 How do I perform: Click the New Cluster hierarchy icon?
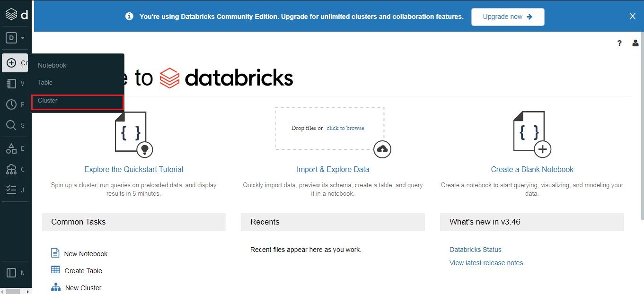click(x=56, y=287)
